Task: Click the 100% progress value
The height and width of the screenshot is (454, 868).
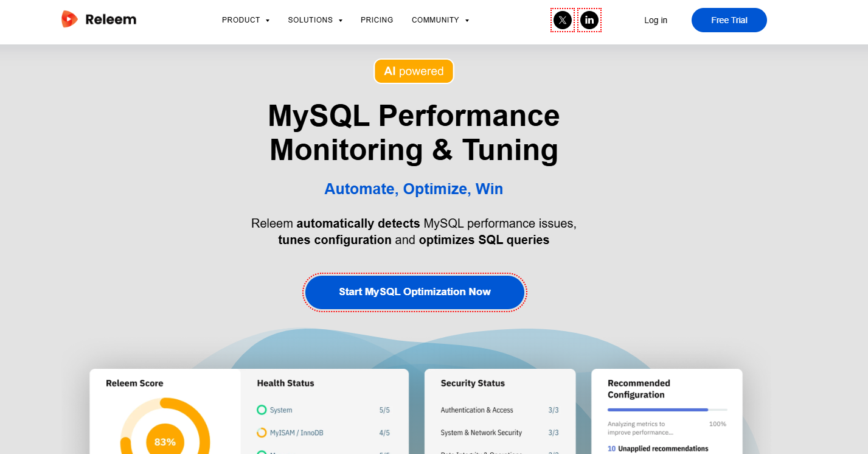Action: 718,424
